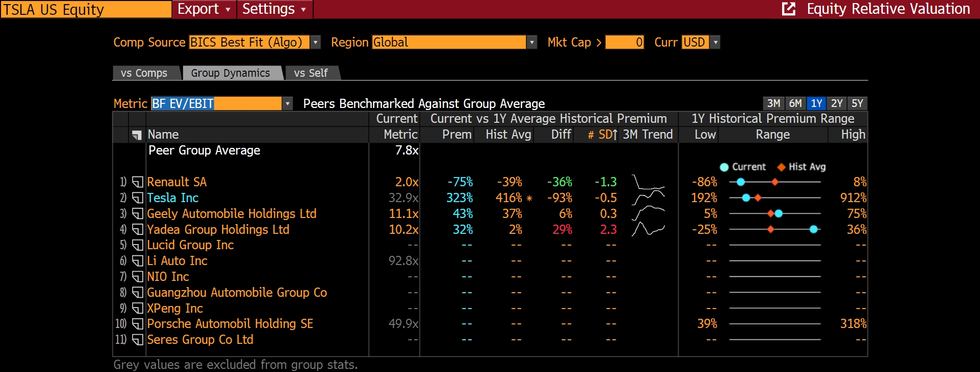Open the Lucid Group Inc link
This screenshot has height=372, width=980.
190,245
